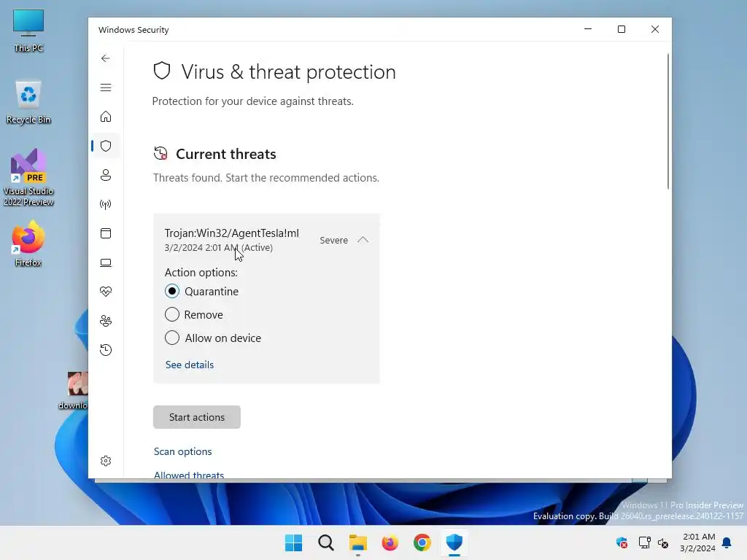
Task: Open Family options icon in sidebar
Action: point(106,321)
